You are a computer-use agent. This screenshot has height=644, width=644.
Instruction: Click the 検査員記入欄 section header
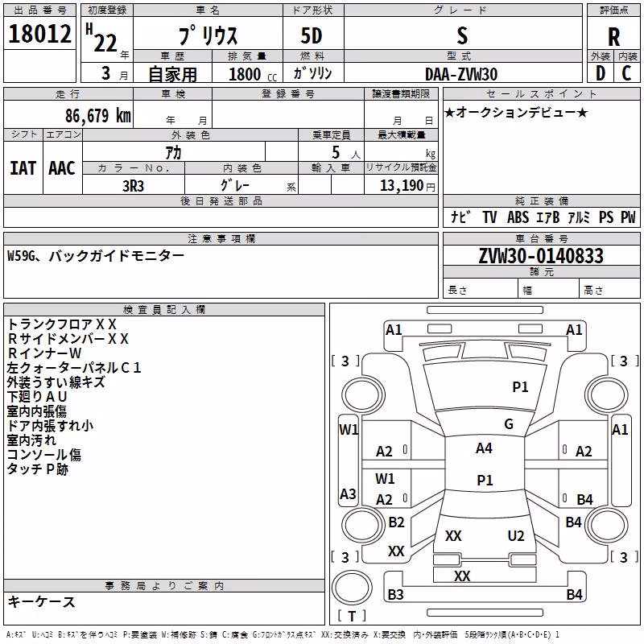(x=164, y=310)
